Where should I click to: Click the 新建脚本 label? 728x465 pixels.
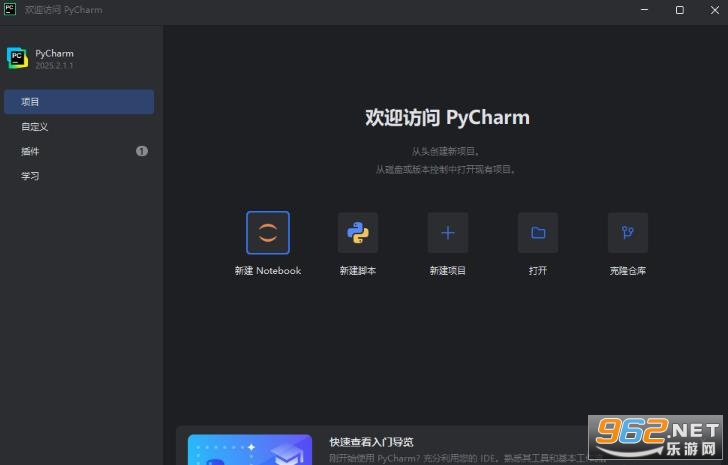358,271
